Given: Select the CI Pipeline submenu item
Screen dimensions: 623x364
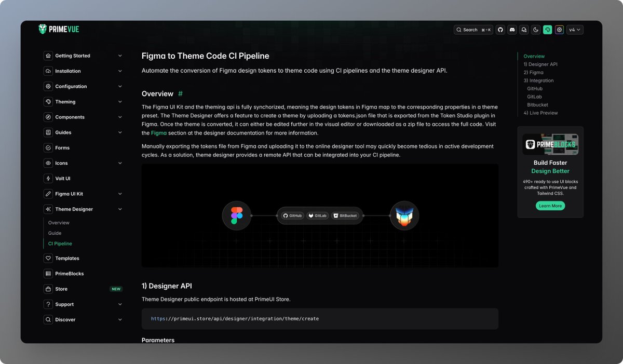Looking at the screenshot, I should 60,244.
